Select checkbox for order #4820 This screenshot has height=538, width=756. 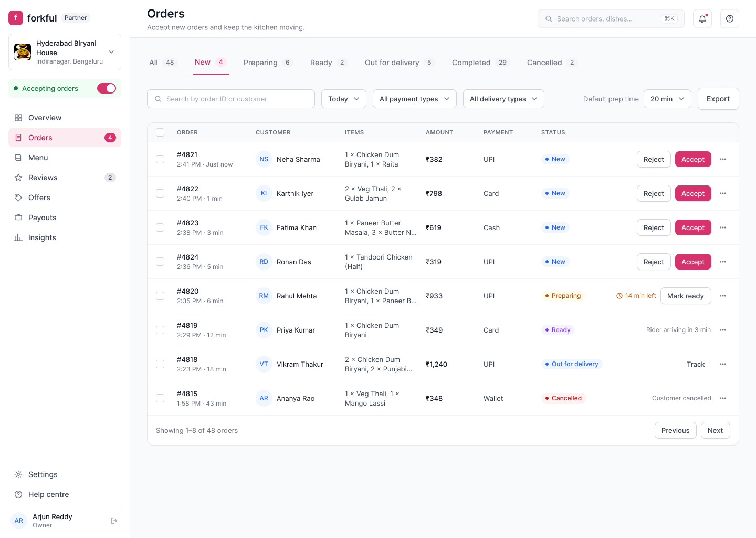(x=160, y=296)
